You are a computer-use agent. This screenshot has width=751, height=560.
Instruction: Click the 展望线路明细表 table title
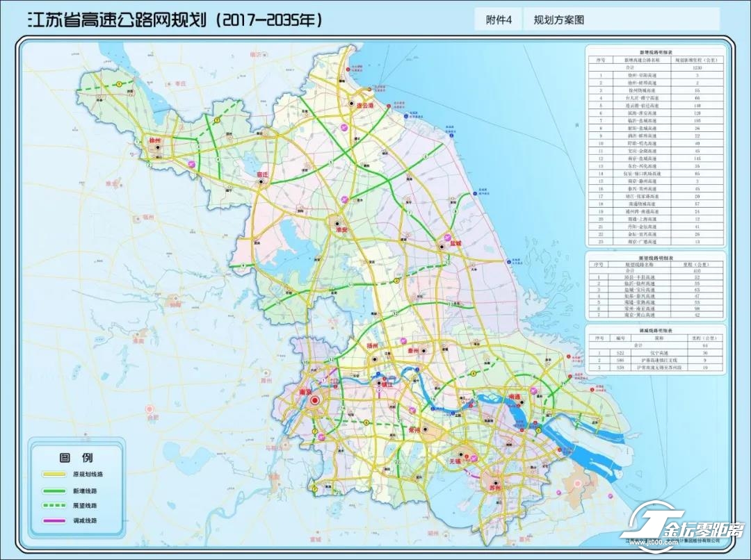point(656,258)
